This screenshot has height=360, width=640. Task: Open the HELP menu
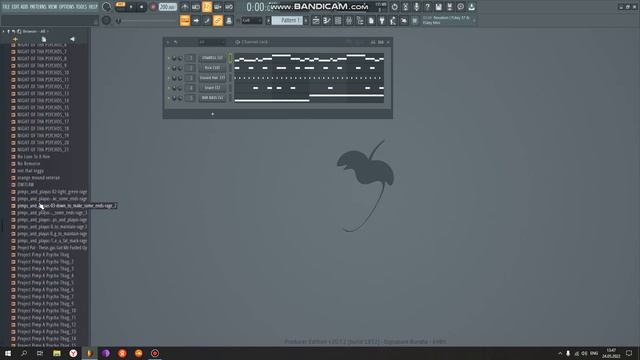click(93, 7)
